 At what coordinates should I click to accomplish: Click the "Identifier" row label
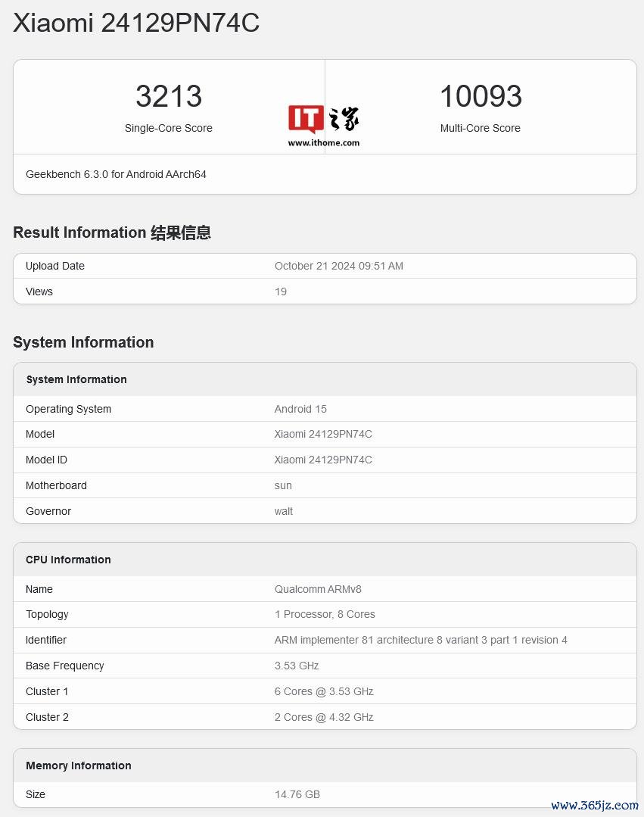tap(46, 640)
